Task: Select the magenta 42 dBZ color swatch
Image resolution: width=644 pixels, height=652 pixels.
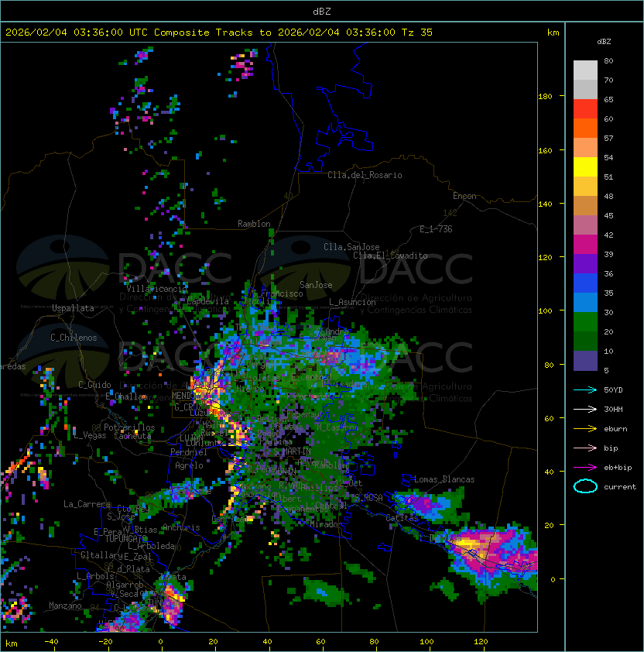Action: 585,245
